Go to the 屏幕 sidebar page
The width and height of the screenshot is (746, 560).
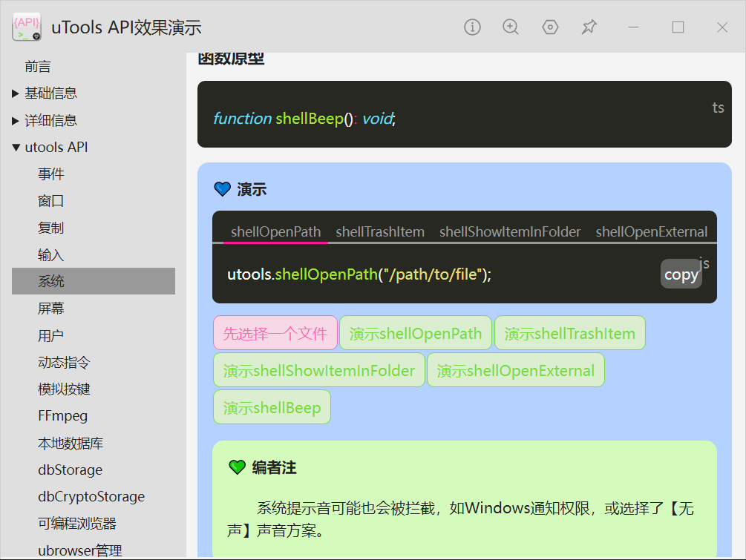coord(51,309)
